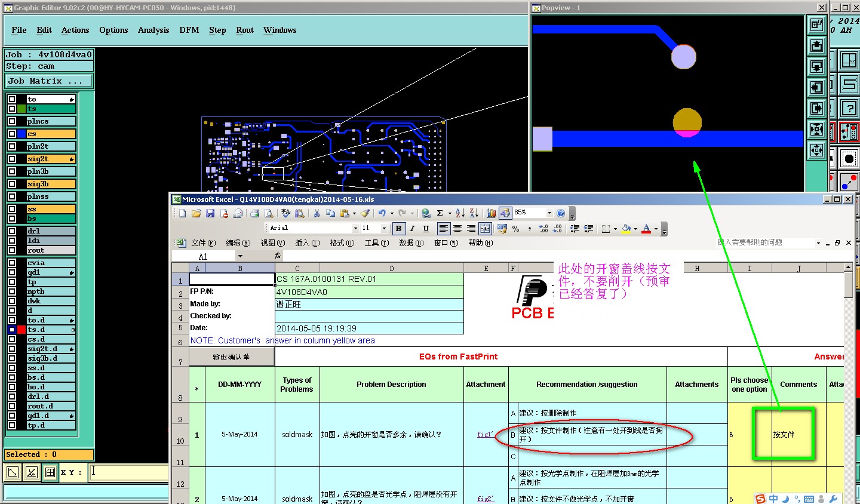Click the Popview pan-left arrow icon
The image size is (860, 504).
(816, 87)
